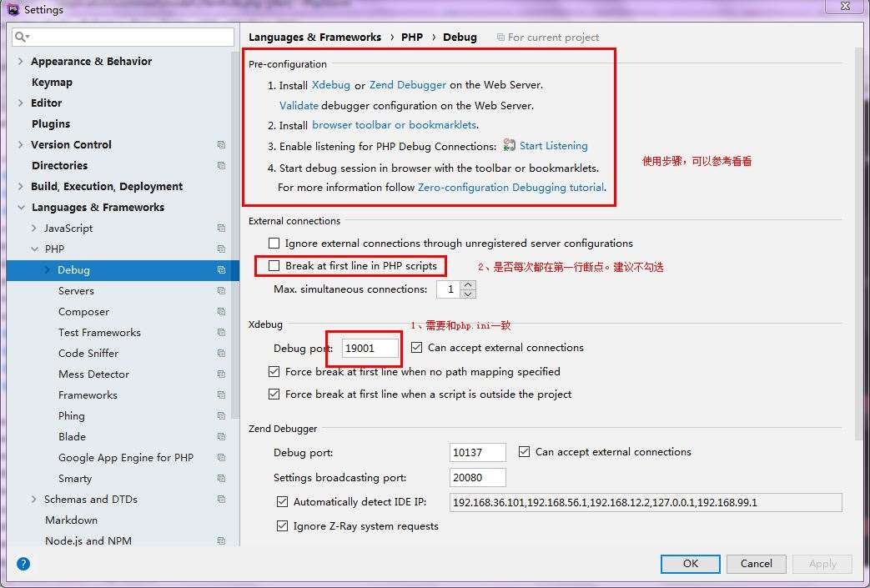The image size is (870, 588).
Task: Enable Ignore external connections through unregistered servers
Action: click(274, 243)
